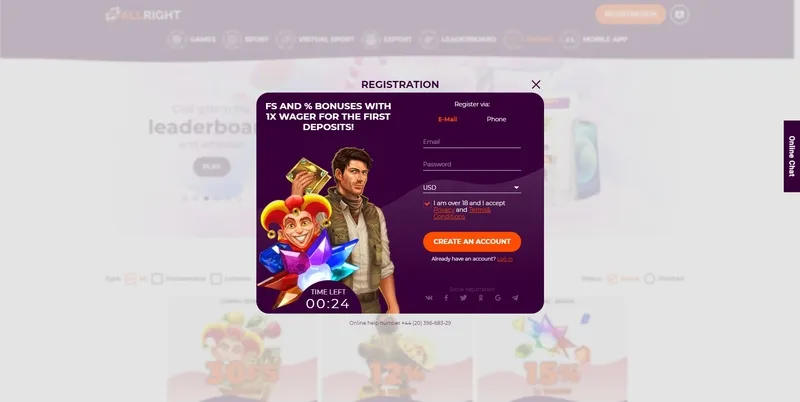The width and height of the screenshot is (800, 402).
Task: Register with the Facebook icon
Action: (x=446, y=298)
